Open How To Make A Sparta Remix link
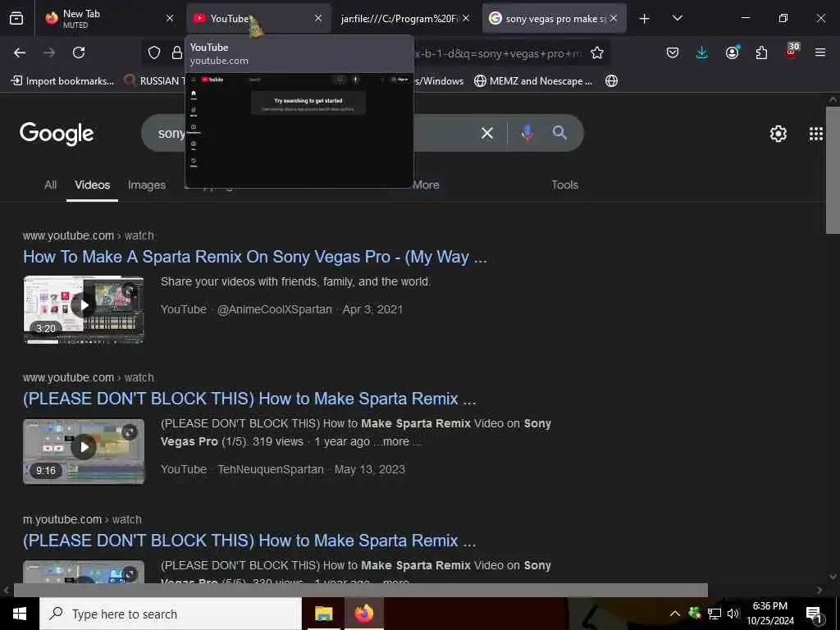This screenshot has width=840, height=630. coord(254,257)
